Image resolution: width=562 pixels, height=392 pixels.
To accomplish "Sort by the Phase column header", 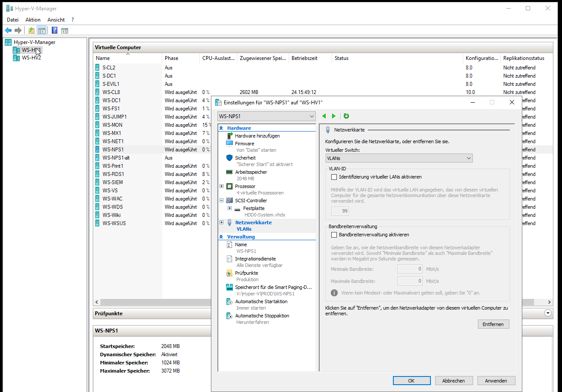I will click(181, 58).
